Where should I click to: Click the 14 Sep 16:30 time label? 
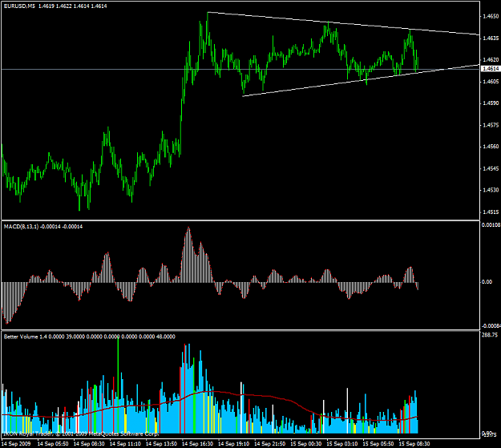tap(197, 444)
